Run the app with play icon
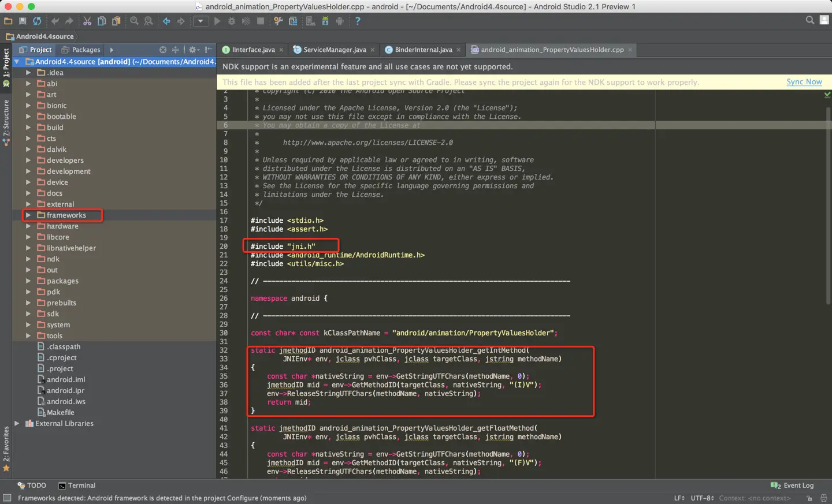This screenshot has width=832, height=504. click(x=217, y=21)
